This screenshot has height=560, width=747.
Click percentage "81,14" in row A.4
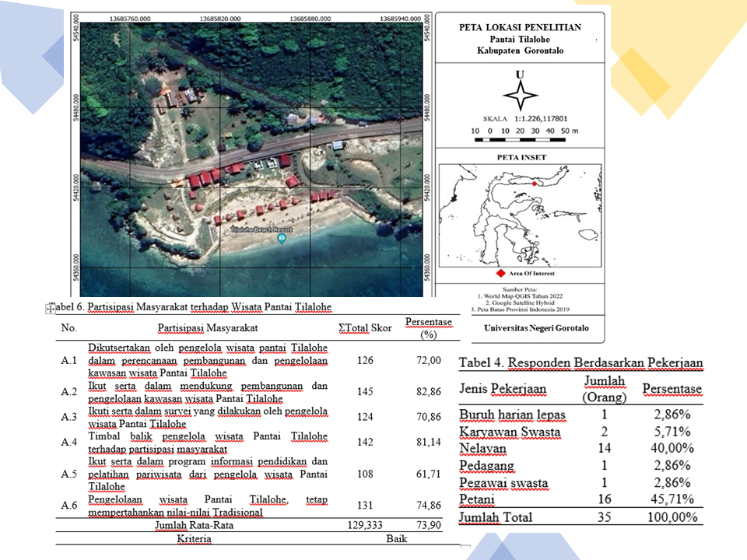point(429,442)
